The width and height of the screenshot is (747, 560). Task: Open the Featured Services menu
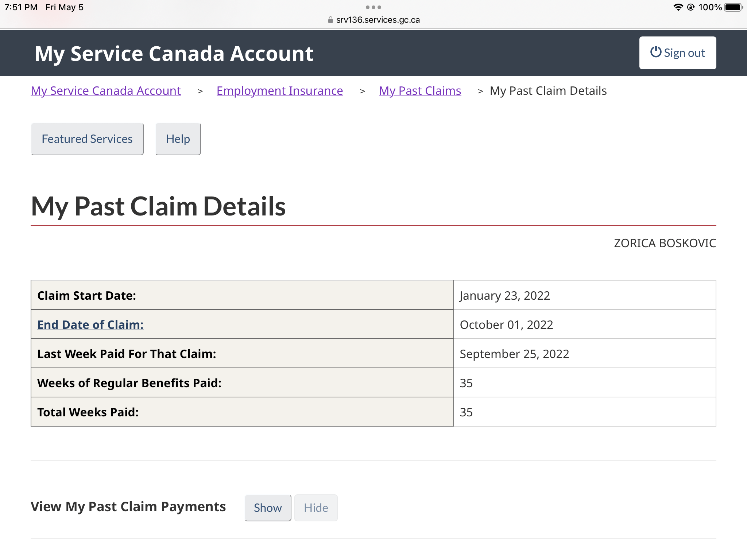click(x=87, y=139)
